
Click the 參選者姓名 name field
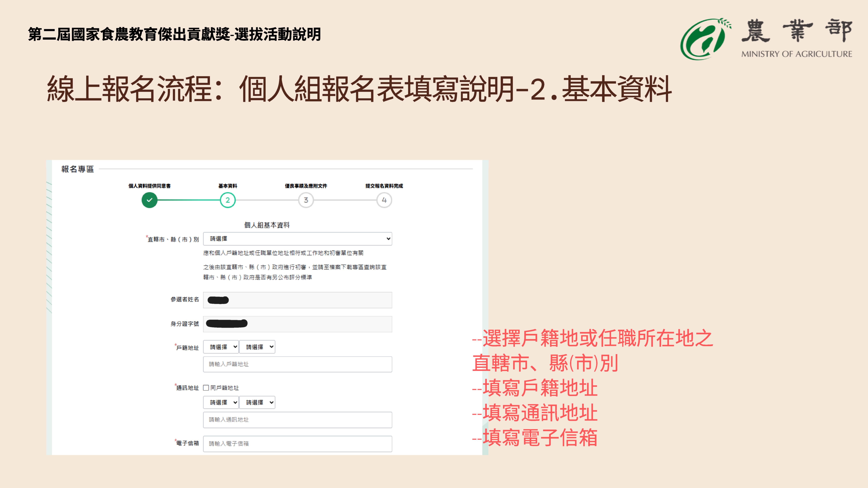point(298,300)
